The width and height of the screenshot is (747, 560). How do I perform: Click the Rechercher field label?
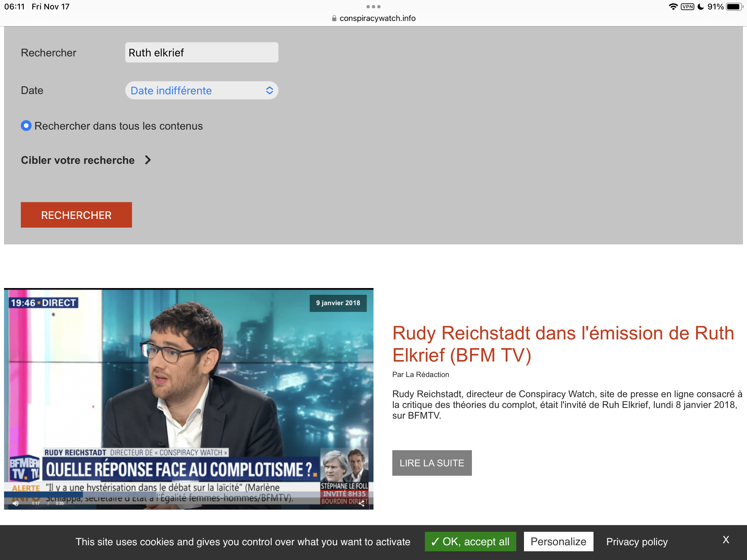[x=48, y=53]
